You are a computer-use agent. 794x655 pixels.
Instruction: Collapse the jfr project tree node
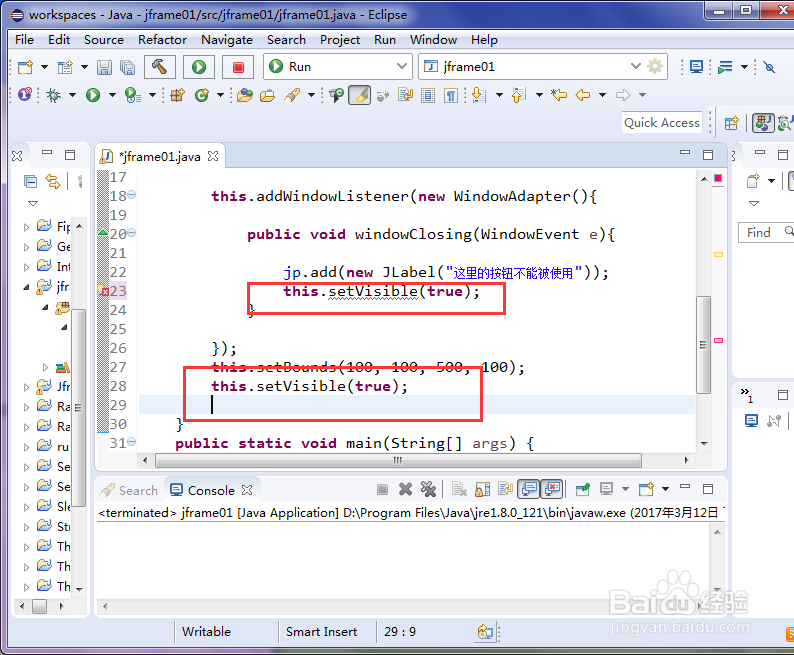(x=26, y=287)
